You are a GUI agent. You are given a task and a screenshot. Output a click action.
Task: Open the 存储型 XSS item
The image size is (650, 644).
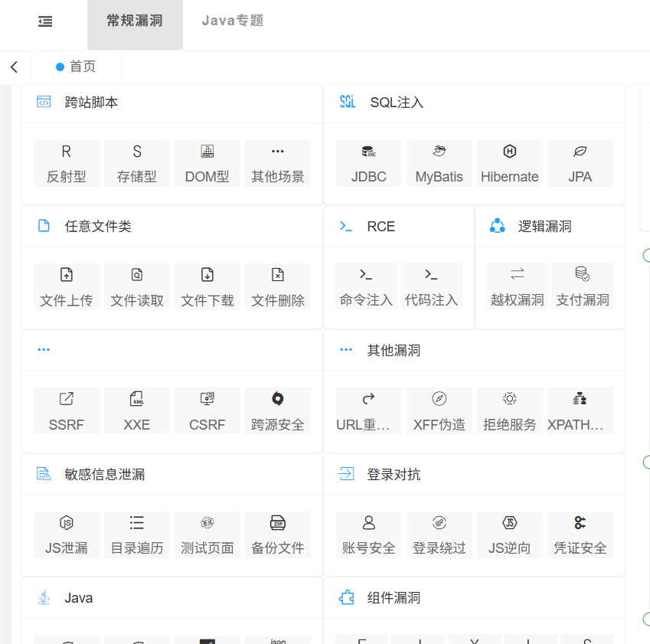pos(137,163)
